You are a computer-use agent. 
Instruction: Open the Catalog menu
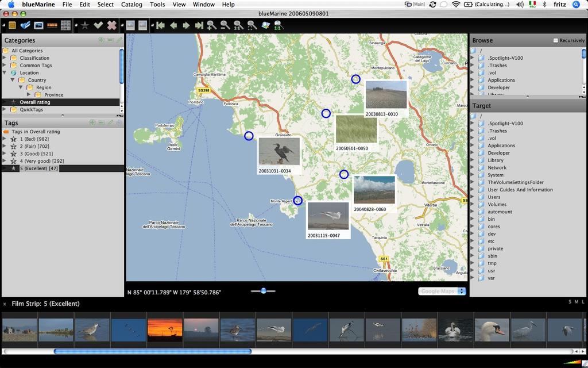(131, 5)
